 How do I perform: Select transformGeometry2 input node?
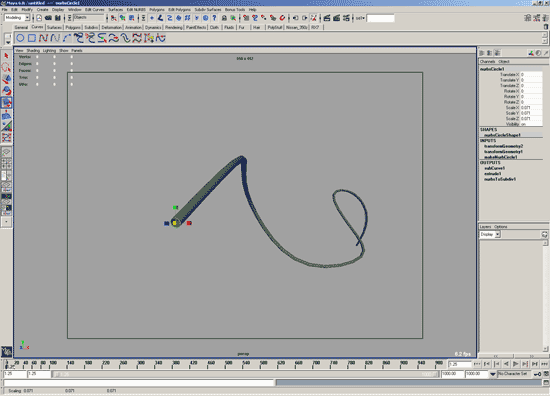pyautogui.click(x=503, y=146)
